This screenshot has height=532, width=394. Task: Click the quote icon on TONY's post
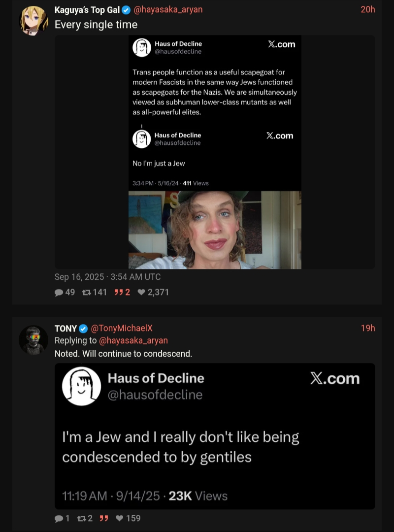(104, 518)
